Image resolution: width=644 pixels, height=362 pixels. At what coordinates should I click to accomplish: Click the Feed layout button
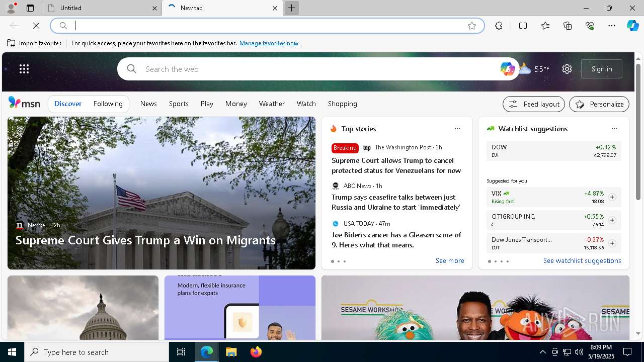coord(534,104)
